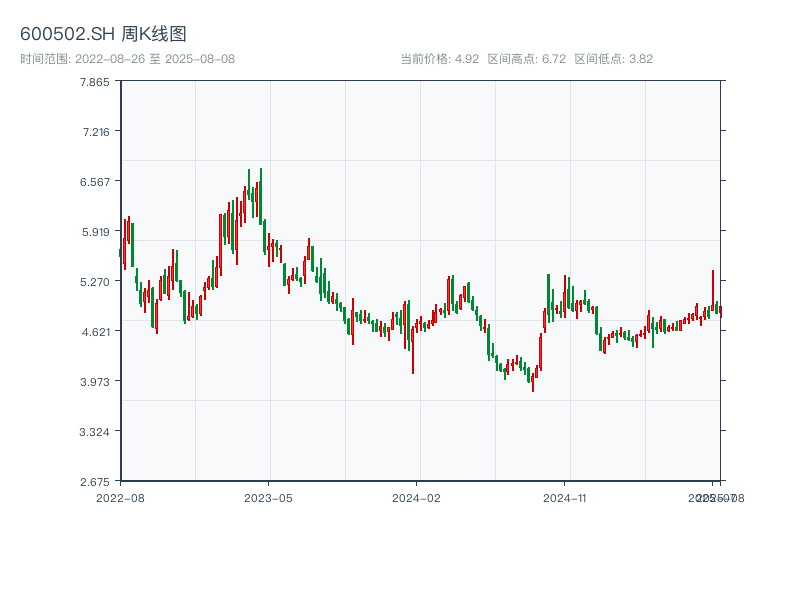Click the 时间范围 date range text

[x=127, y=59]
